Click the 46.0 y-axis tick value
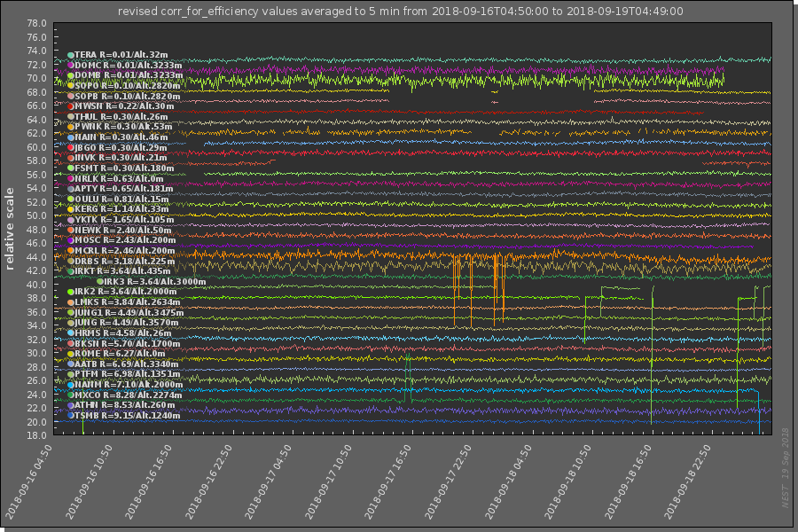 36,243
